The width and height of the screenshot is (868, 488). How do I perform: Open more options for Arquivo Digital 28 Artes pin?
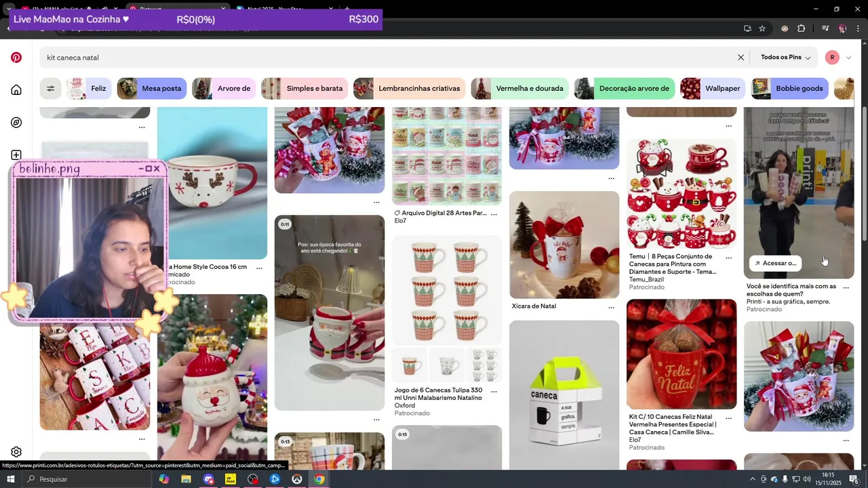[x=494, y=213]
